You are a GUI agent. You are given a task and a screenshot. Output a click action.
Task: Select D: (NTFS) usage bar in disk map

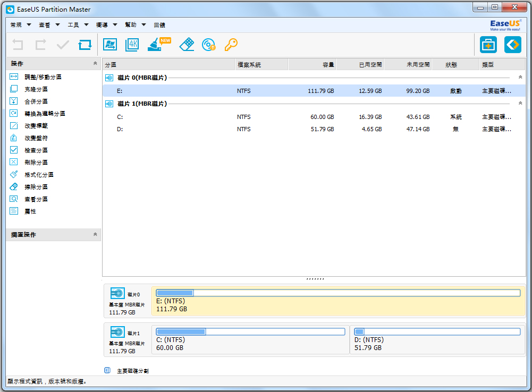pos(437,331)
